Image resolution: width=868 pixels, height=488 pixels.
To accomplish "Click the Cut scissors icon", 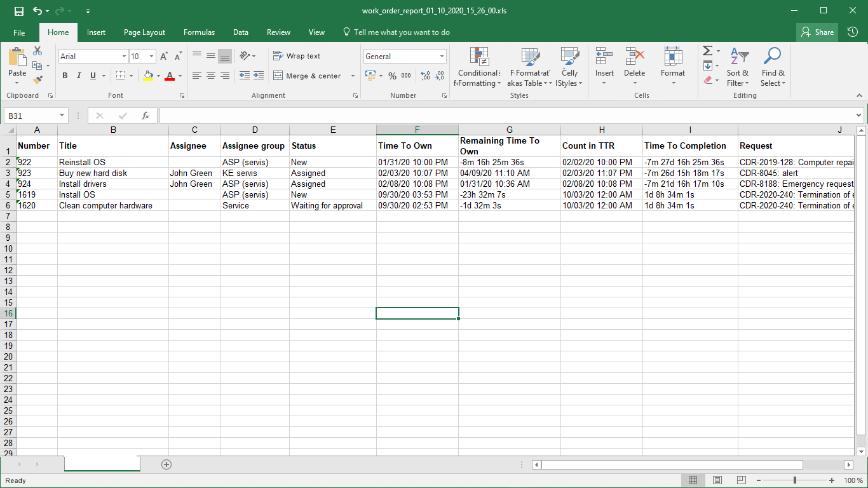I will 37,51.
